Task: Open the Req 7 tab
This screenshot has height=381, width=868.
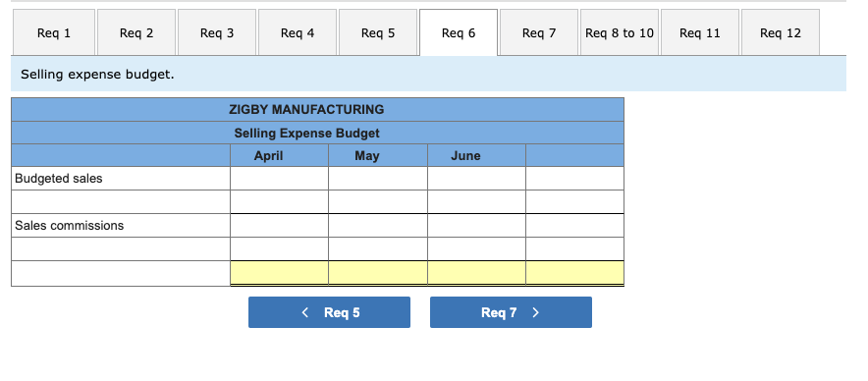Action: (539, 32)
